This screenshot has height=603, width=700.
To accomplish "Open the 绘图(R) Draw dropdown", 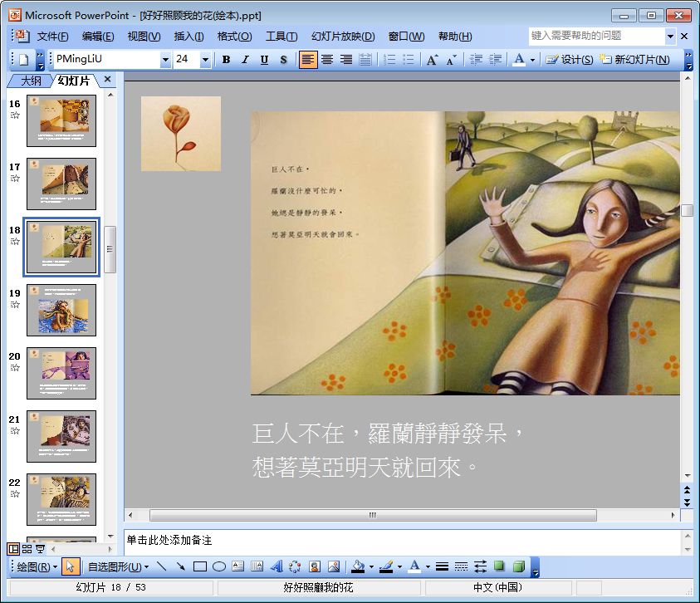I will point(37,566).
